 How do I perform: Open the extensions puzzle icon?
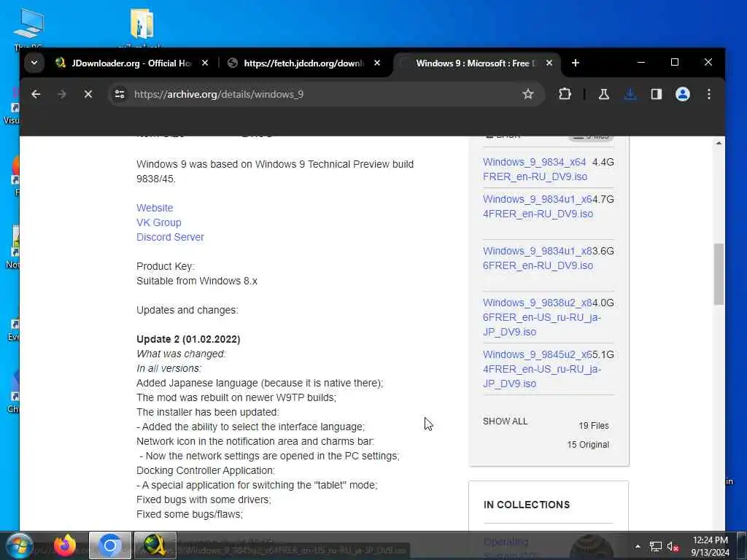565,94
